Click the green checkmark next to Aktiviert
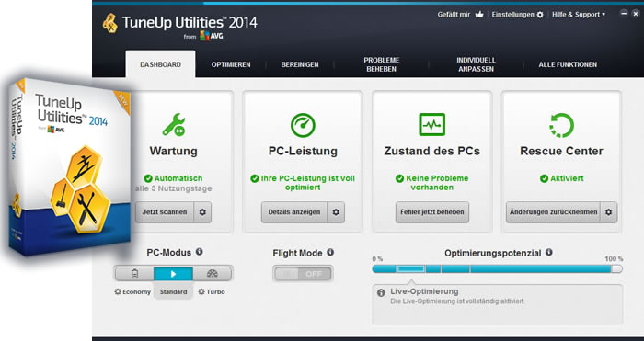Screen dimensions: 644x341 [545, 178]
